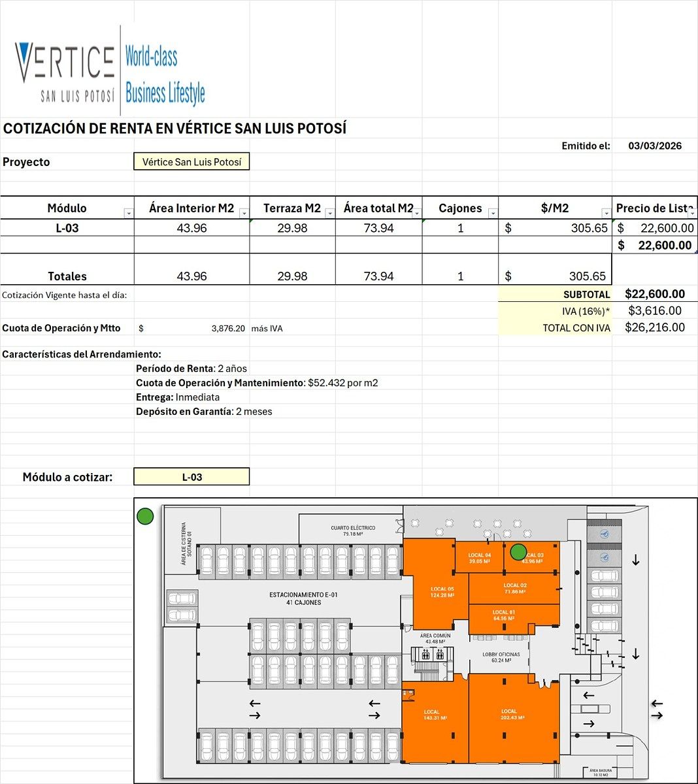Click orange Local 05 area on floor plan
Screen dimensions: 698x784
click(441, 593)
